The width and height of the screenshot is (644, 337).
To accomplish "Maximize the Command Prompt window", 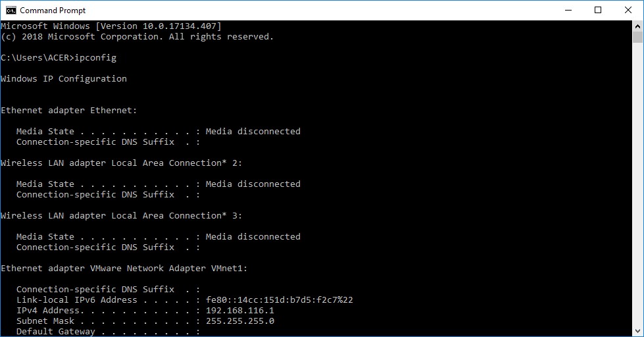I will [598, 11].
